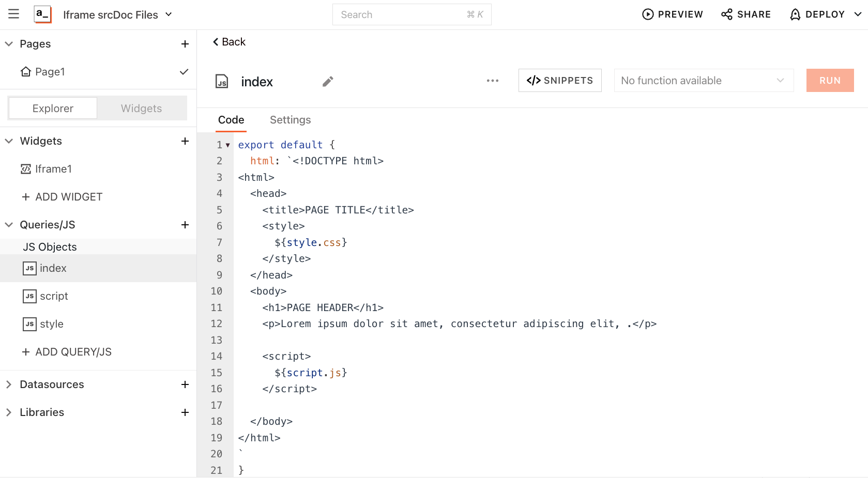The width and height of the screenshot is (868, 478).
Task: Add a new library with plus icon
Action: 185,412
